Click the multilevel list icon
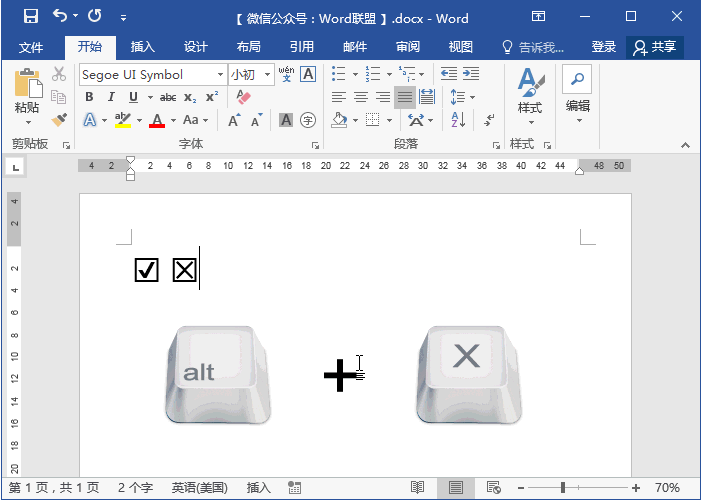 (x=407, y=74)
